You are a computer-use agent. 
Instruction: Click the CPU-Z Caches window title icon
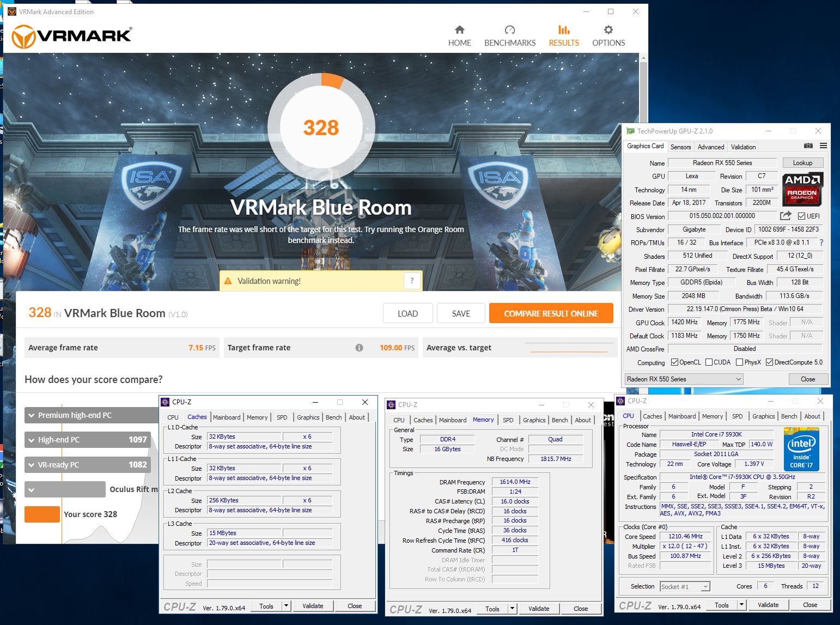[x=166, y=402]
